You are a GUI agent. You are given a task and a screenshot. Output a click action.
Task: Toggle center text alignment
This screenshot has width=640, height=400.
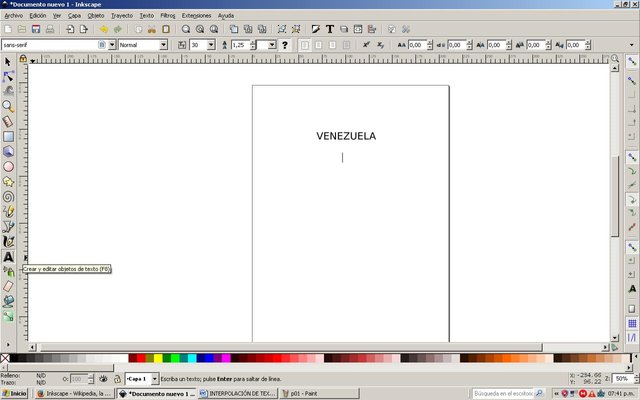point(318,45)
